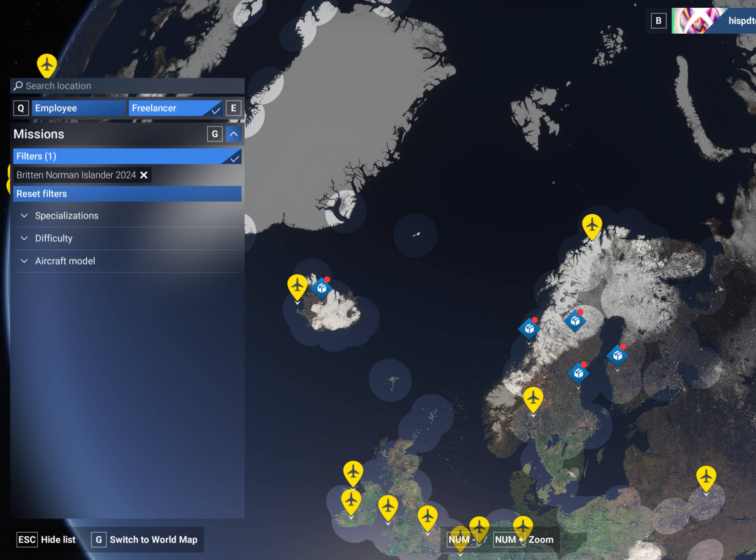Viewport: 756px width, 560px height.
Task: Click the Reset filters button
Action: pyautogui.click(x=127, y=194)
